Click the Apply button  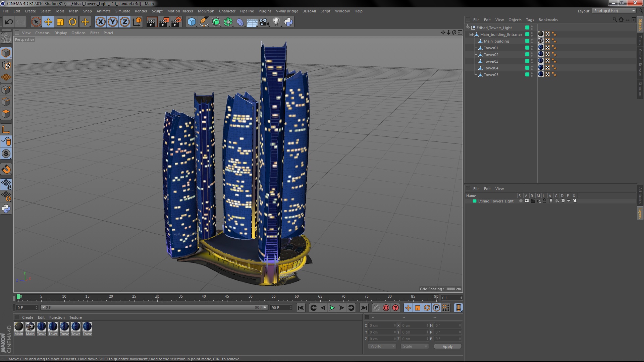447,347
